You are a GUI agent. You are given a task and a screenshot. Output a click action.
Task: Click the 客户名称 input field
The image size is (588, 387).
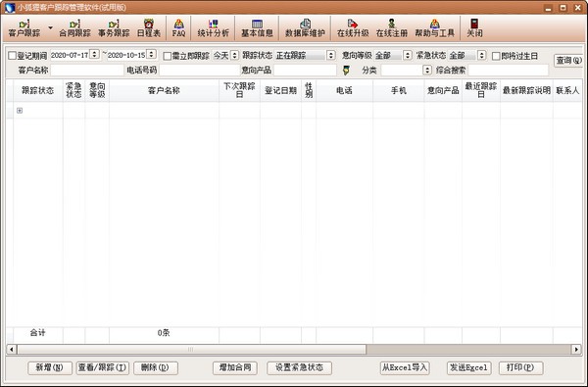pos(87,71)
